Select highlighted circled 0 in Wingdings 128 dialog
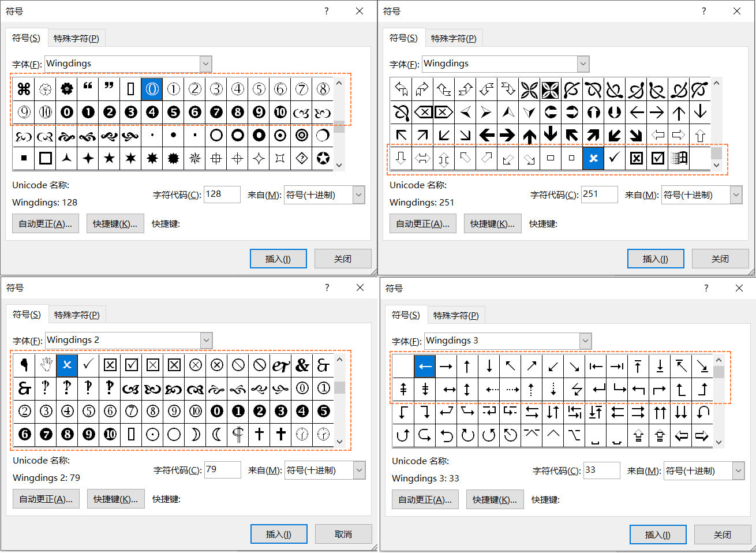This screenshot has height=553, width=756. (x=152, y=89)
